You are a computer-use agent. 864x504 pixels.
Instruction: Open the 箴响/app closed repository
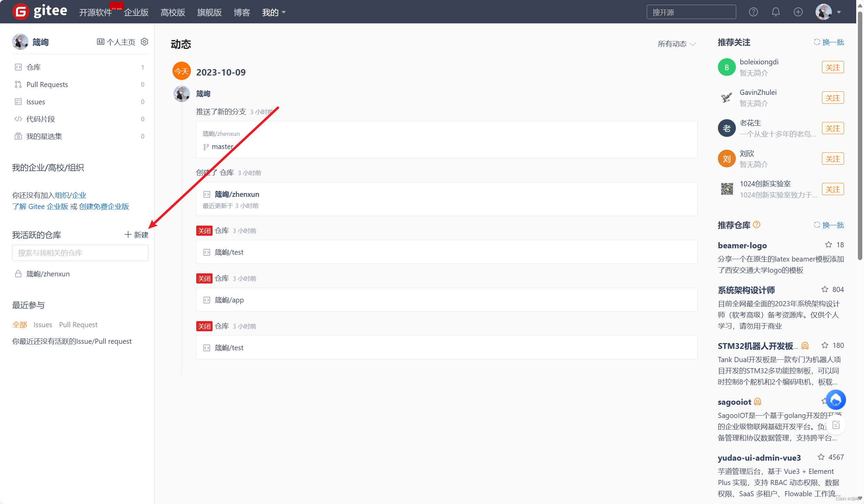[229, 300]
